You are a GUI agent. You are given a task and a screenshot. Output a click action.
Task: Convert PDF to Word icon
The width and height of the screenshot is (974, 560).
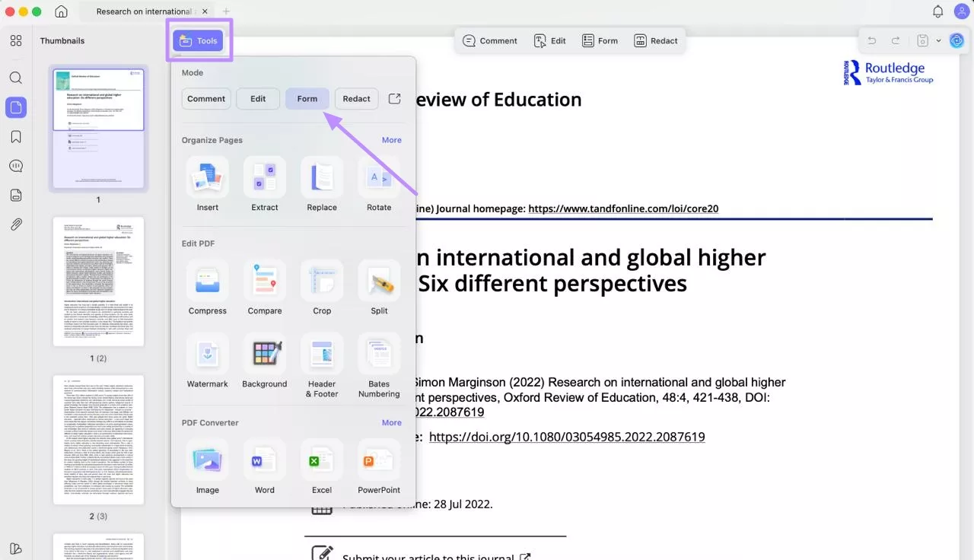(x=264, y=460)
